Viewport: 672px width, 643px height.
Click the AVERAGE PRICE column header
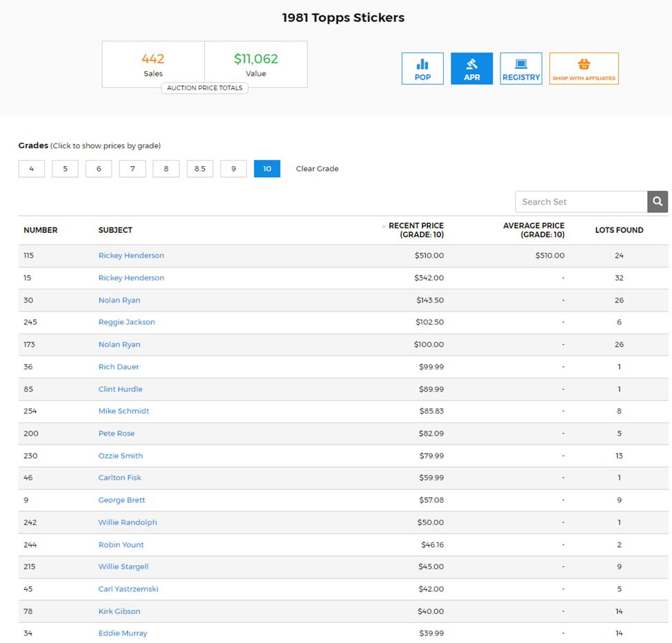click(x=533, y=230)
